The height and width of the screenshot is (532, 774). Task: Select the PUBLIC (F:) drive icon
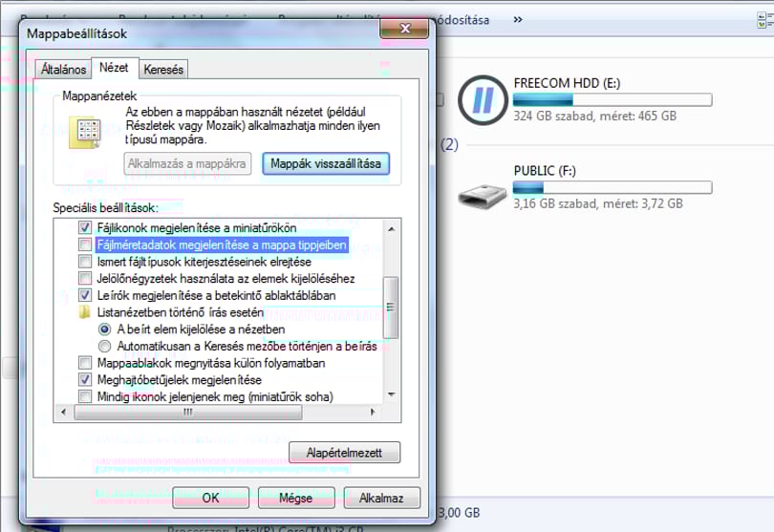click(x=483, y=196)
